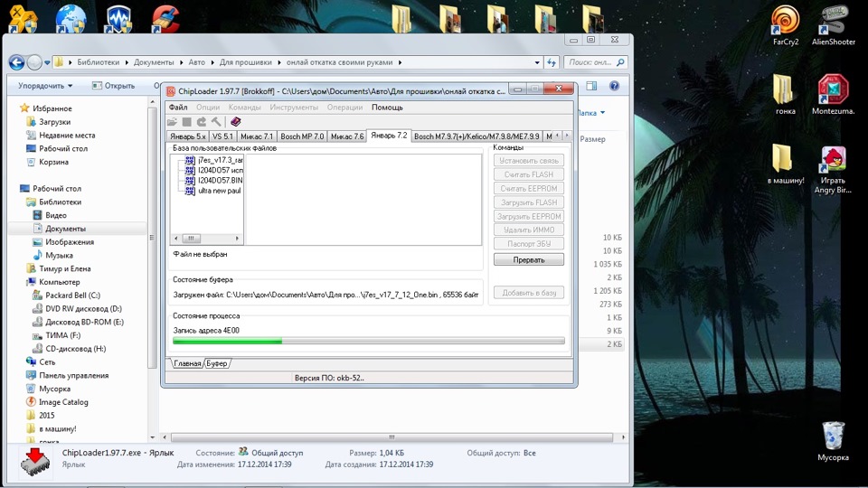This screenshot has width=868, height=488.
Task: Open the recent pages dropdown next to forward
Action: (x=47, y=62)
